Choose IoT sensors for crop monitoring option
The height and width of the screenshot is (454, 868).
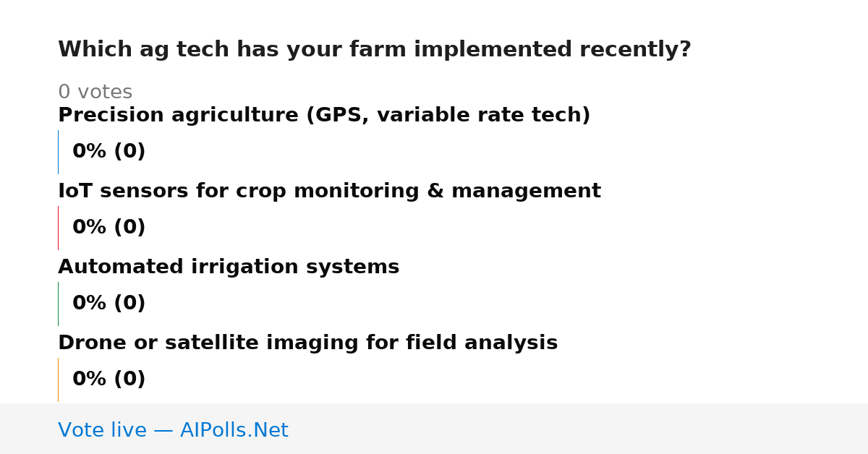coord(329,192)
